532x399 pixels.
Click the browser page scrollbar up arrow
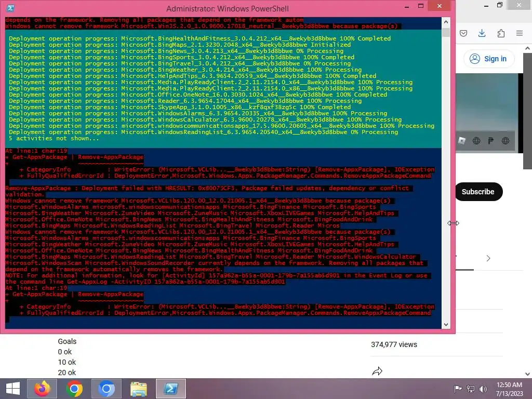click(x=527, y=48)
